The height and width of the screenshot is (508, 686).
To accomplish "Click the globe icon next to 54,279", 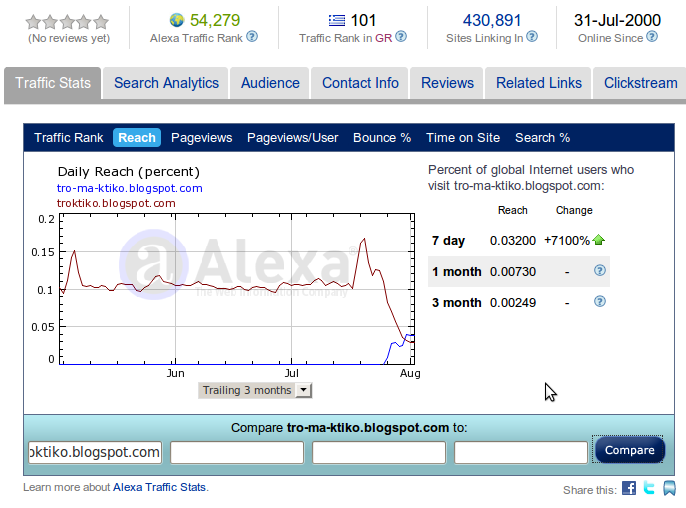I will pyautogui.click(x=177, y=20).
